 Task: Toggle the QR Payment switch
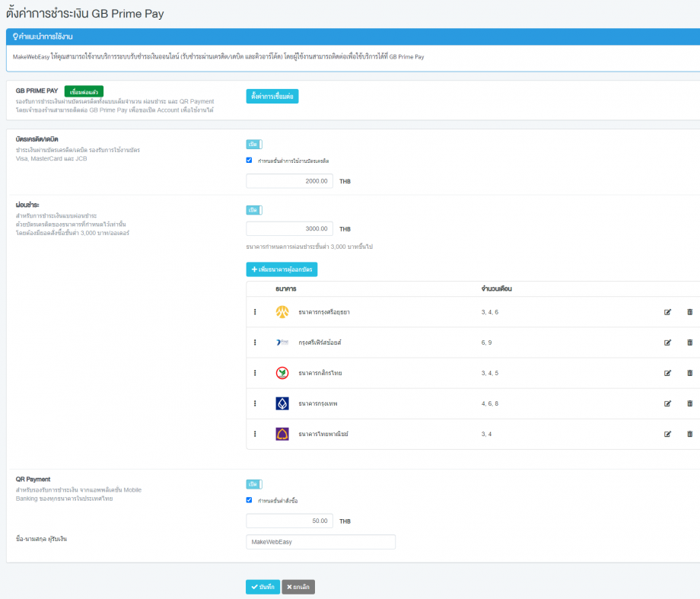[x=254, y=484]
